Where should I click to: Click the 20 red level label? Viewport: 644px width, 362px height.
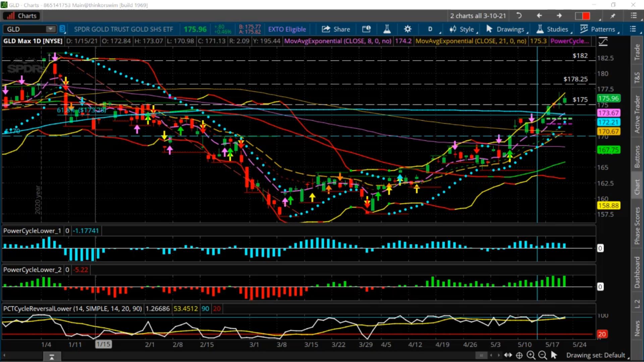(602, 334)
